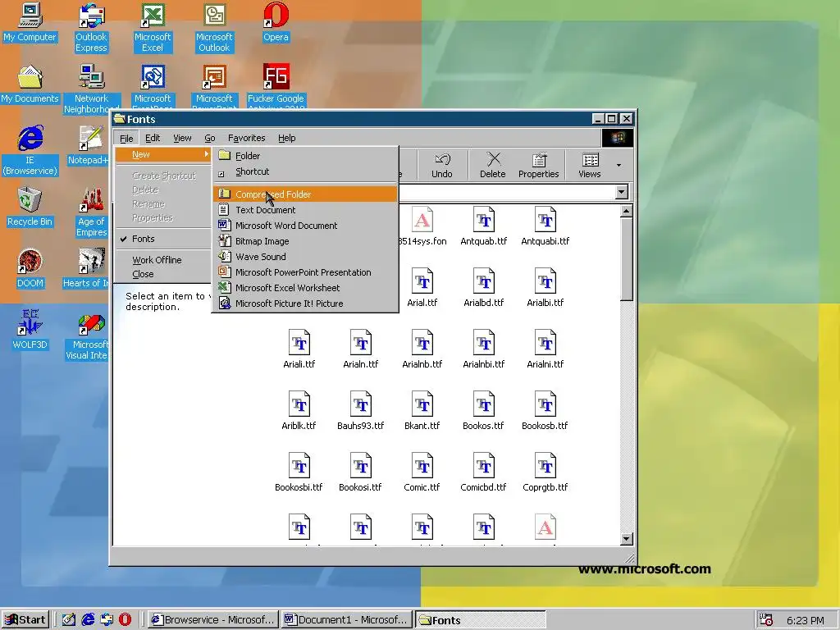Create a Microsoft Word Document
The image size is (840, 630).
pos(305,226)
